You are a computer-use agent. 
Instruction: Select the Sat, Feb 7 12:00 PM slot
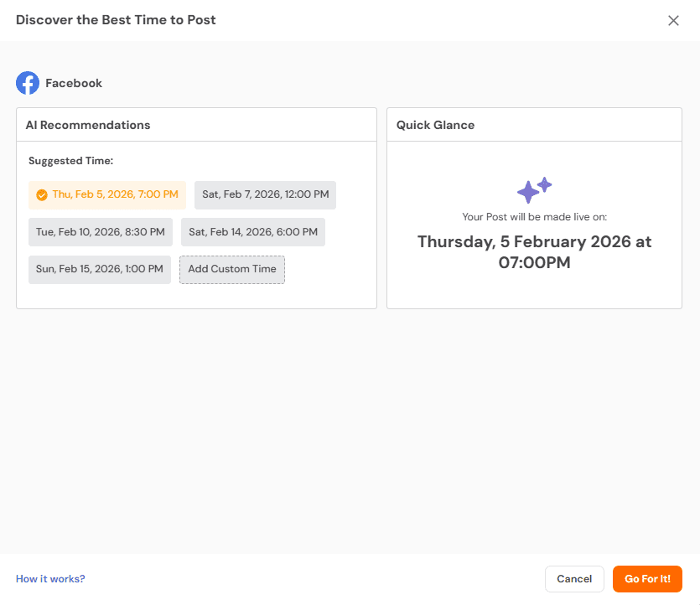tap(265, 194)
